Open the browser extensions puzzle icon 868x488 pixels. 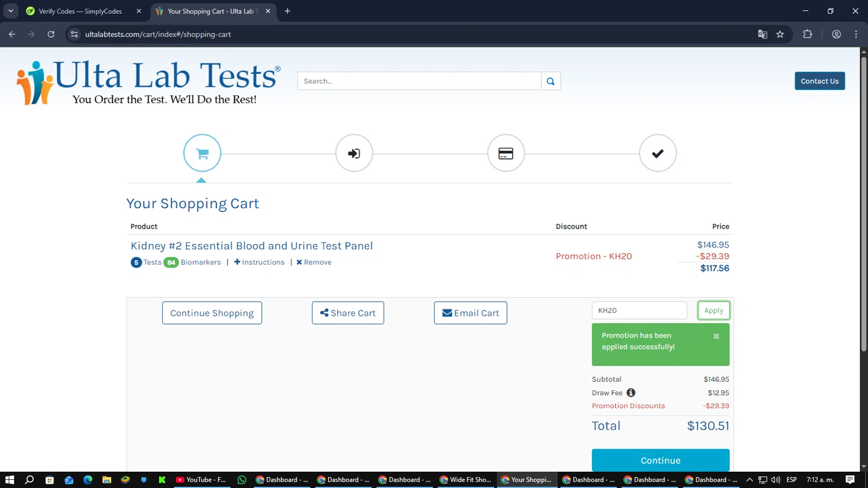(807, 34)
